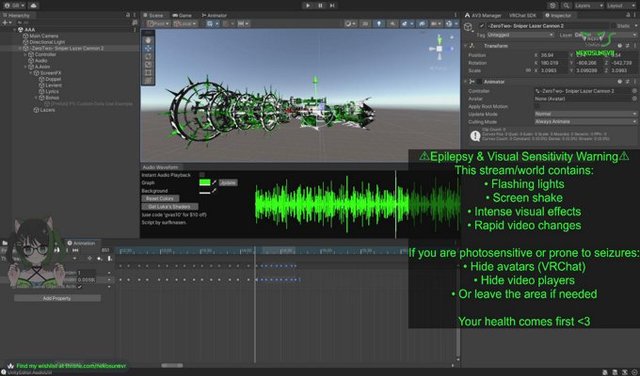Pick Avatar asset with object picker circle

634,99
